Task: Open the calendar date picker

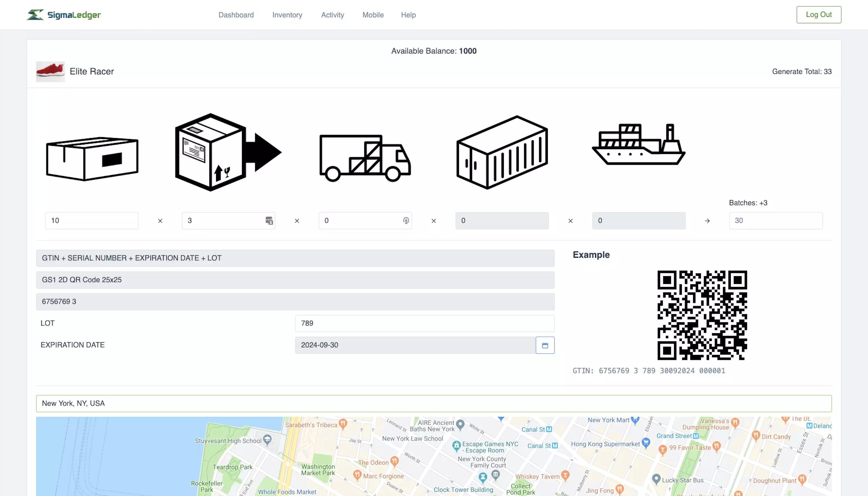Action: click(x=545, y=345)
